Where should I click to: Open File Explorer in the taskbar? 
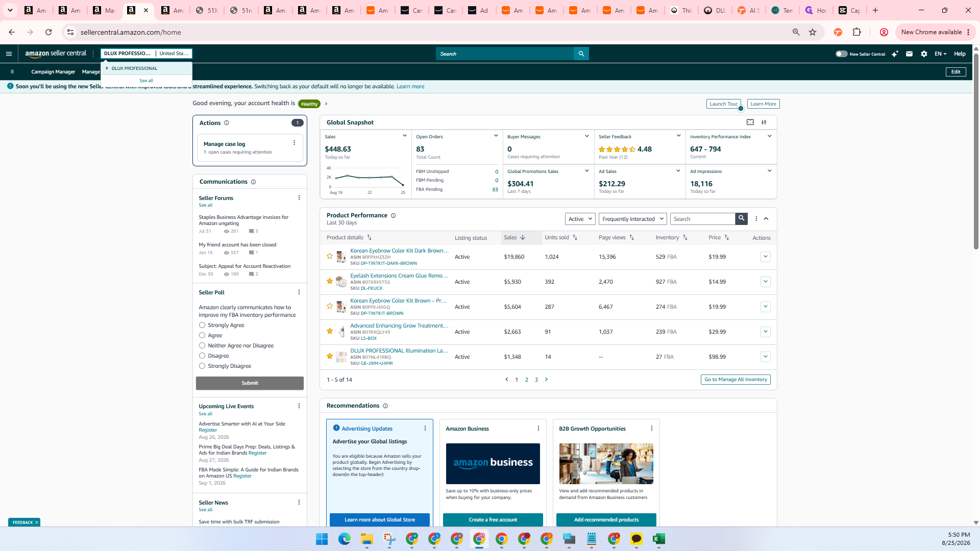click(367, 539)
